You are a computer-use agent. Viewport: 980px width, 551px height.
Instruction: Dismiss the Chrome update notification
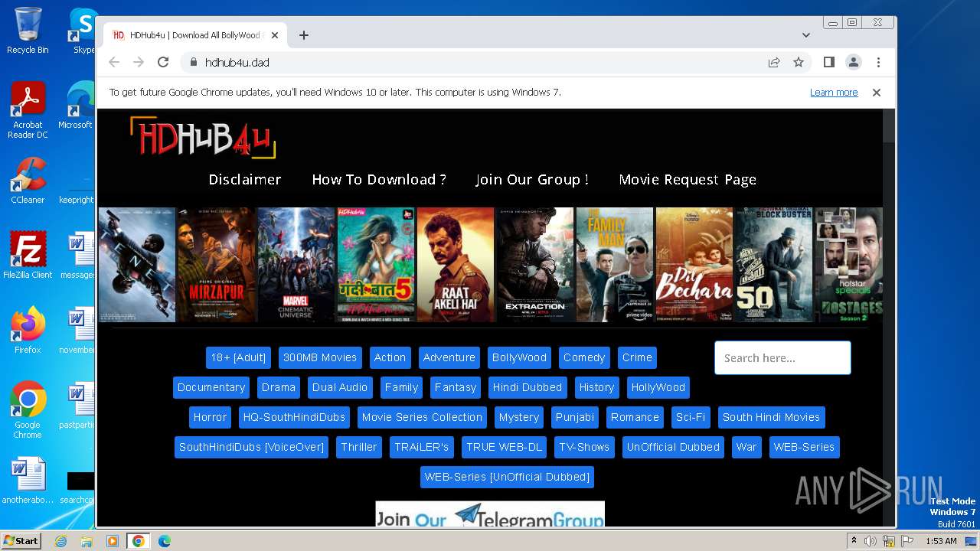coord(877,93)
